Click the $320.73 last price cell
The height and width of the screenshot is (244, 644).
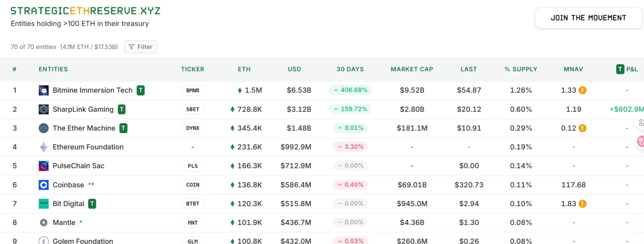click(x=469, y=185)
